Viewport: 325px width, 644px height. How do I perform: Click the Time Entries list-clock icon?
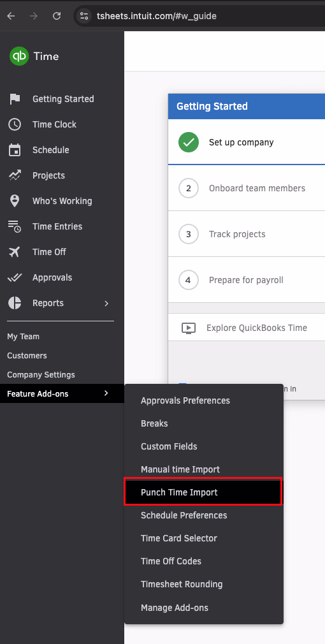tap(15, 226)
